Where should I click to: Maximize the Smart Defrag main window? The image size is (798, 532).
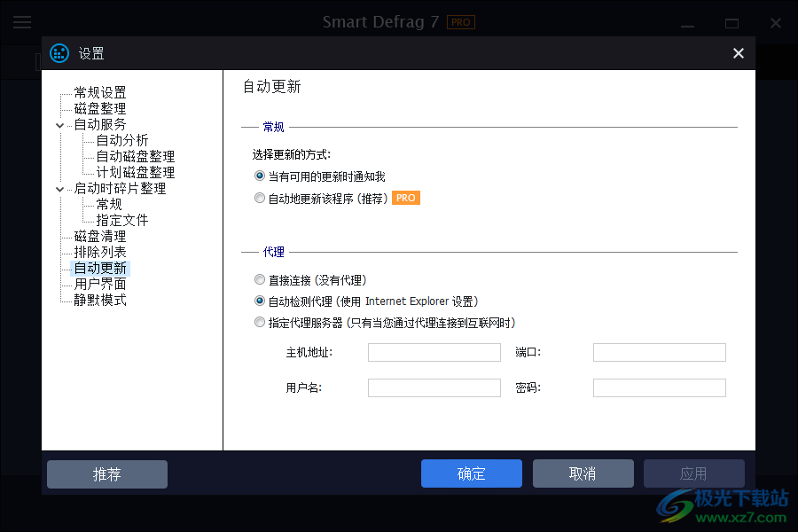click(x=731, y=23)
